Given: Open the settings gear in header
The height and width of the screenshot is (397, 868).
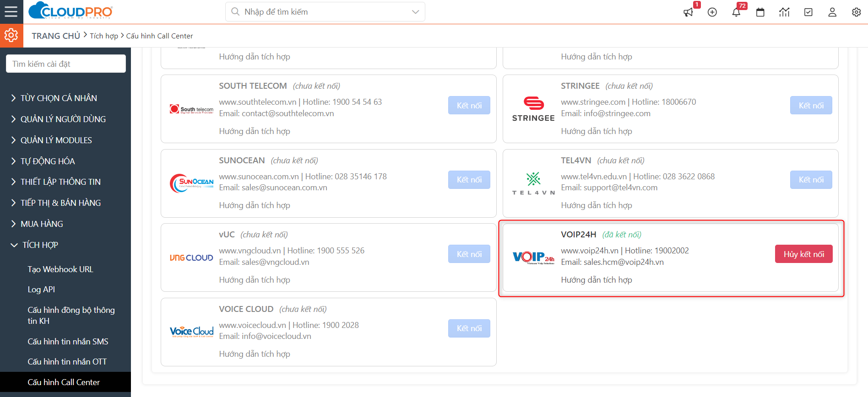Looking at the screenshot, I should 857,12.
